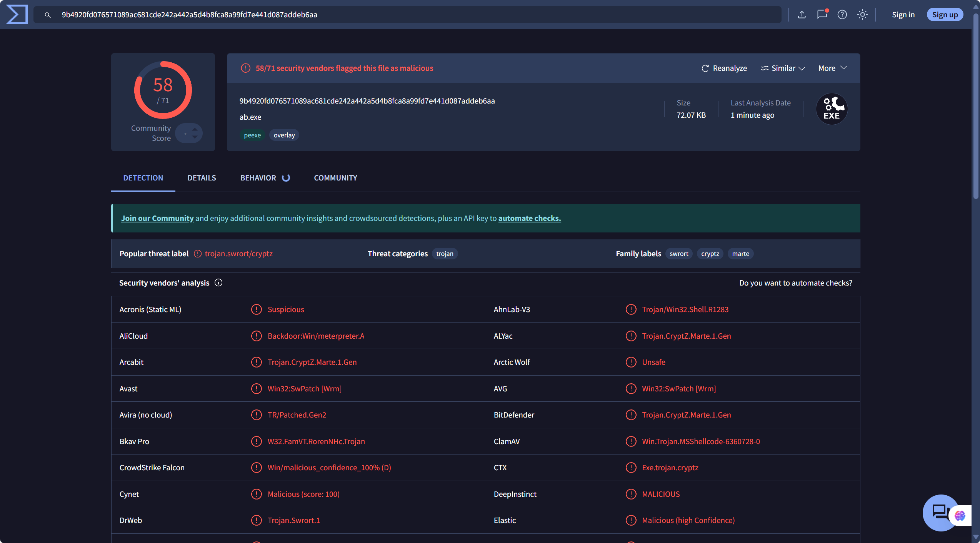Vote up on Community Score

(x=195, y=129)
